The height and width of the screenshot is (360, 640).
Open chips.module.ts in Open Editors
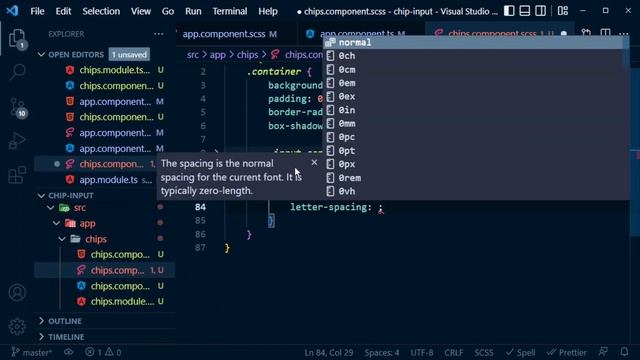114,70
